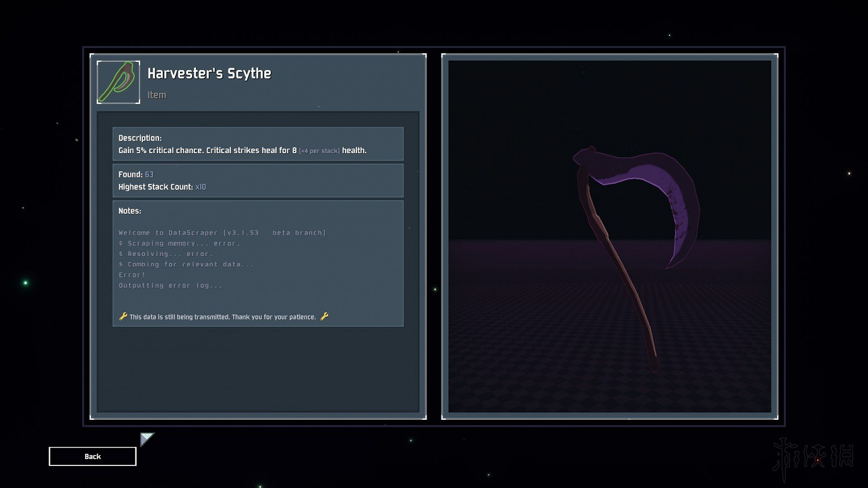The image size is (868, 488).
Task: Click the right wrench icon in Notes
Action: [x=324, y=316]
